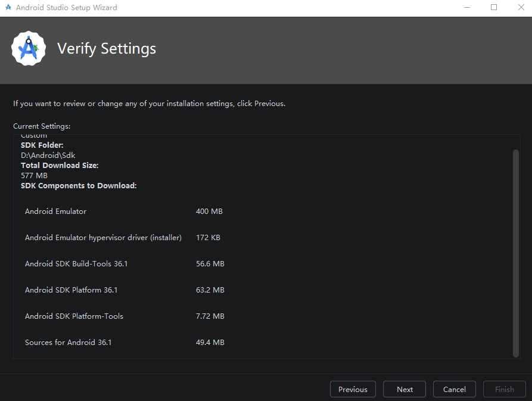Select the SDK Folder path D:\Android\Sdk
Screen dimensions: 532x401
click(48, 156)
